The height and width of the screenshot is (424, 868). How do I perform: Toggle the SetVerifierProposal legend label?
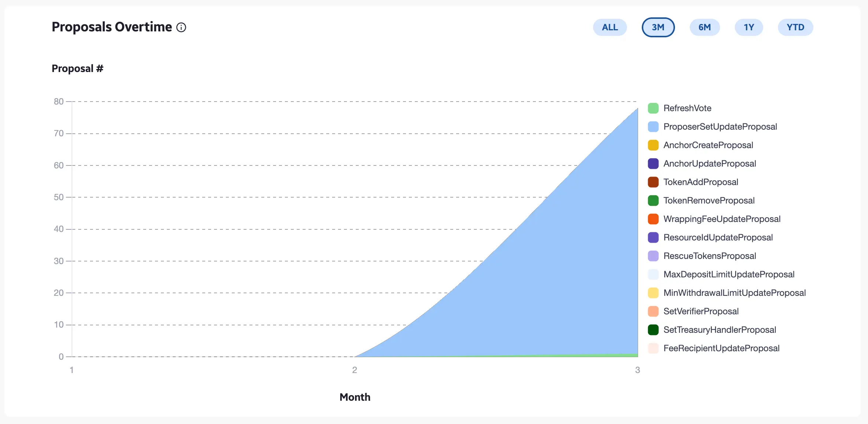tap(701, 311)
